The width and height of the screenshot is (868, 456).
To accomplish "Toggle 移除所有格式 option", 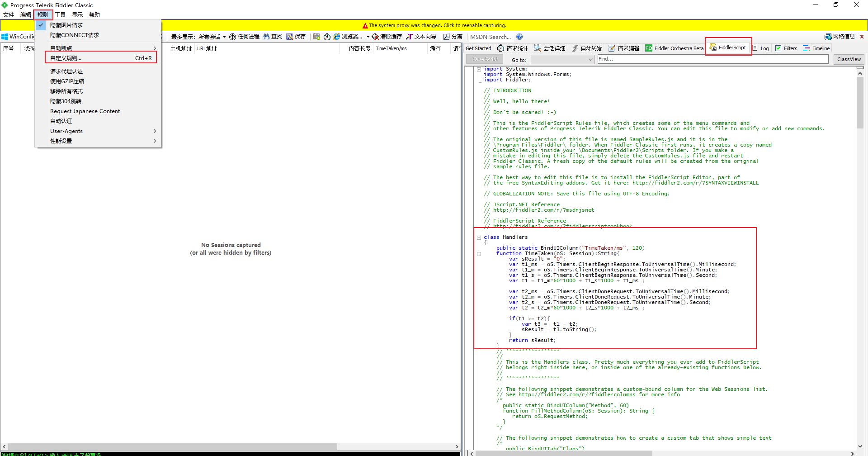I will point(98,91).
